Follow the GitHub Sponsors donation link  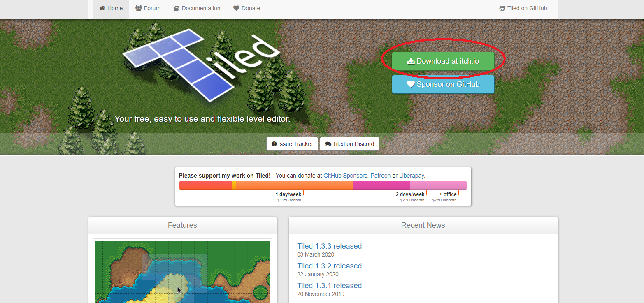tap(345, 176)
